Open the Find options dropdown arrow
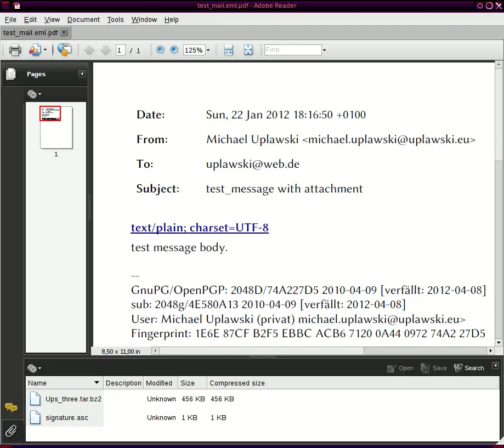504x448 pixels. [324, 50]
